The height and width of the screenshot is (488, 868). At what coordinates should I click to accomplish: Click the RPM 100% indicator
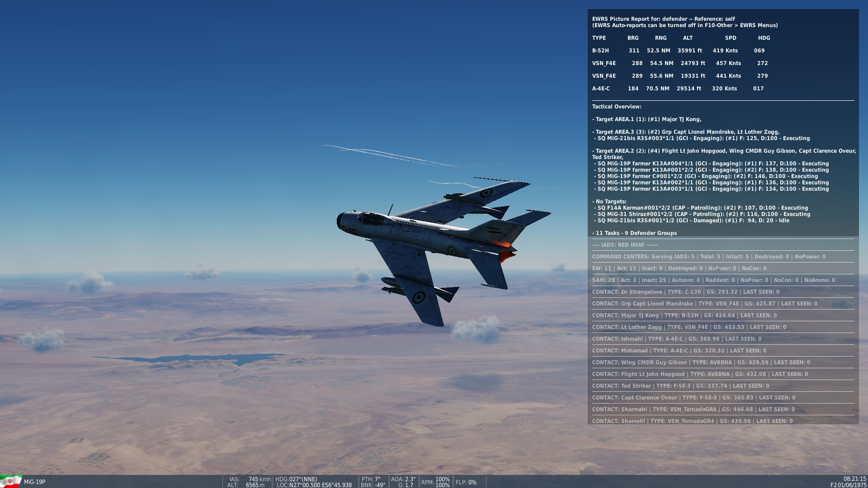[435, 482]
